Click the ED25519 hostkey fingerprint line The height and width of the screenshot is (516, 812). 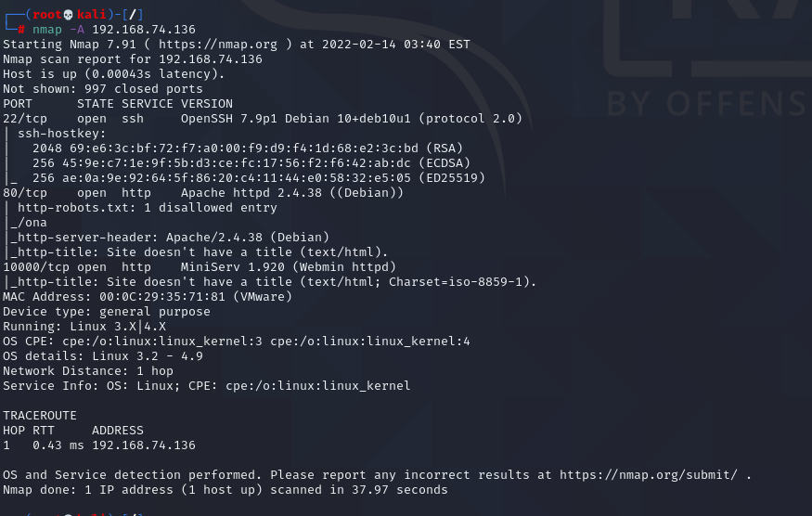pyautogui.click(x=258, y=178)
